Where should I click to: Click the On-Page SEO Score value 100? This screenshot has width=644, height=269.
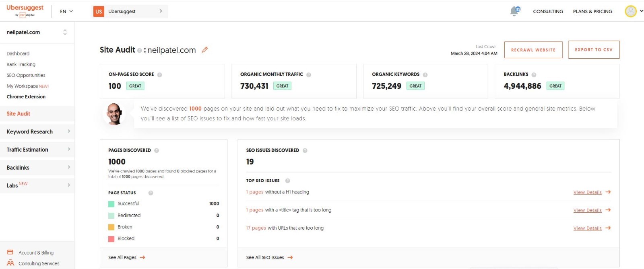point(115,86)
